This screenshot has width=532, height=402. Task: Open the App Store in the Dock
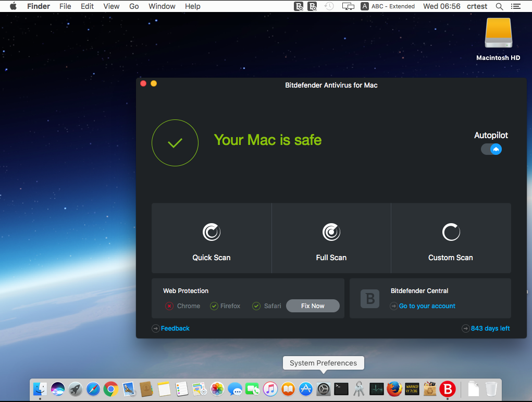pos(306,389)
